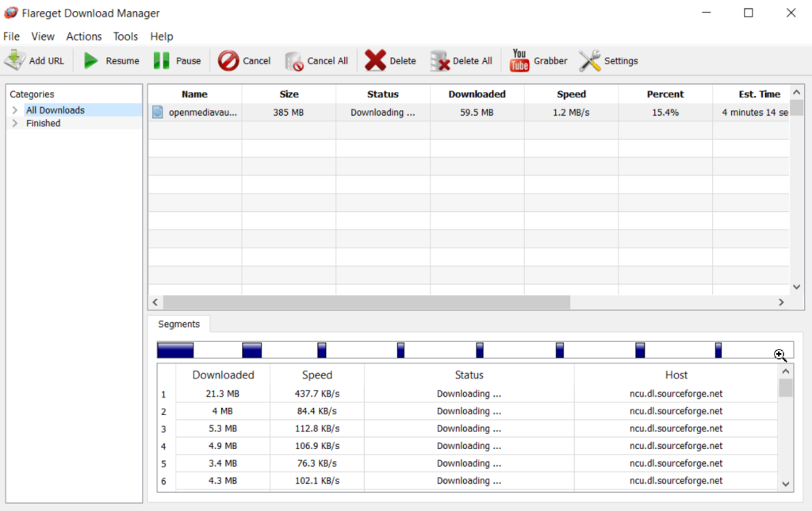
Task: Click segment 3 downloaded 5.3 MB
Action: point(223,428)
